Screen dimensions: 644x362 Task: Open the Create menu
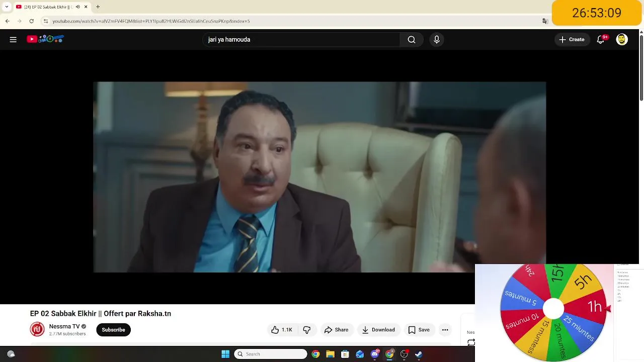[x=572, y=40]
